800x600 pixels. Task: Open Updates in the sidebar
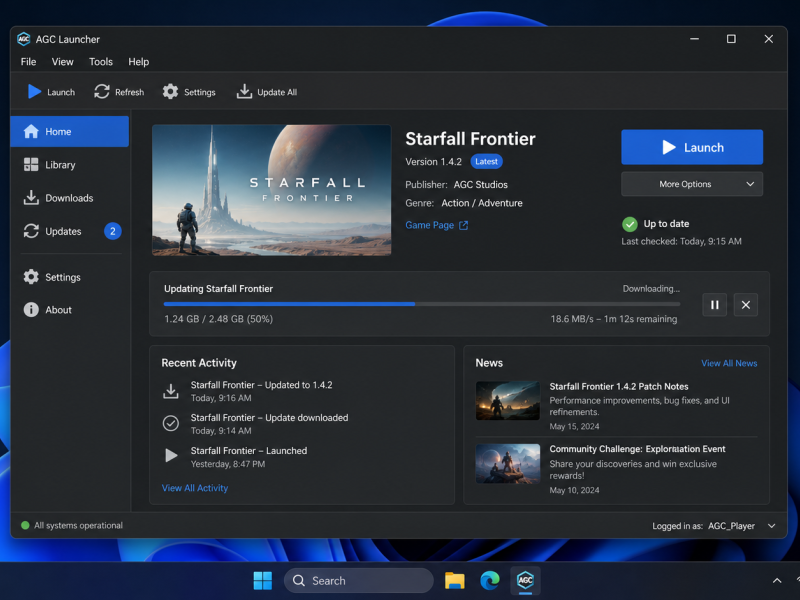pos(70,231)
